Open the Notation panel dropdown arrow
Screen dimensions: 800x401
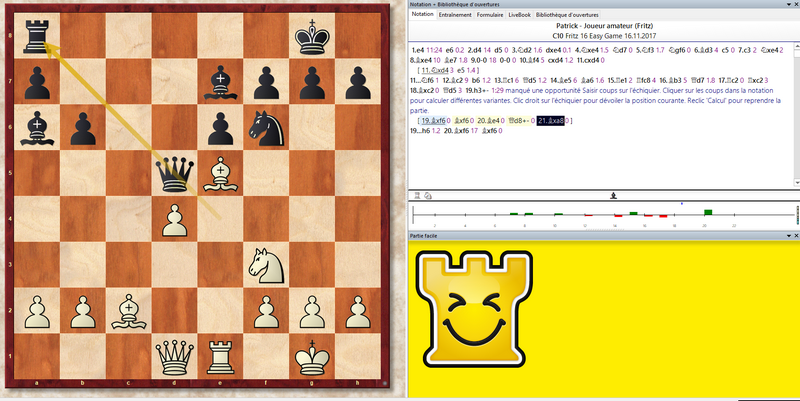point(789,4)
